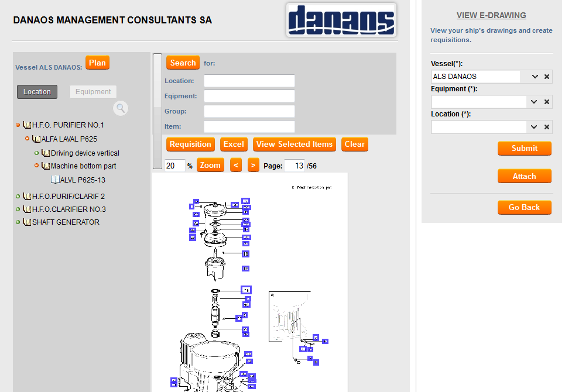Focus the Item search field

coord(249,126)
